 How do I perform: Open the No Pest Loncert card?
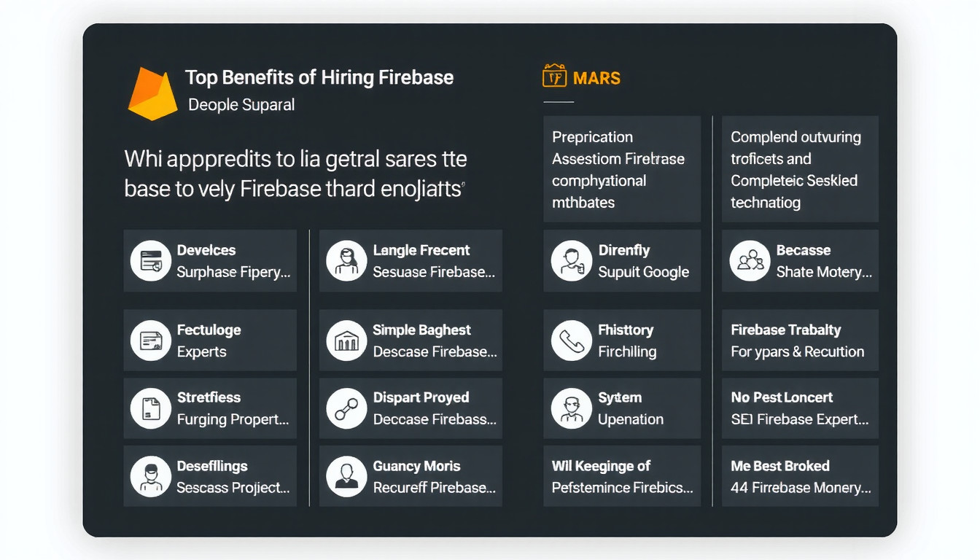[800, 408]
